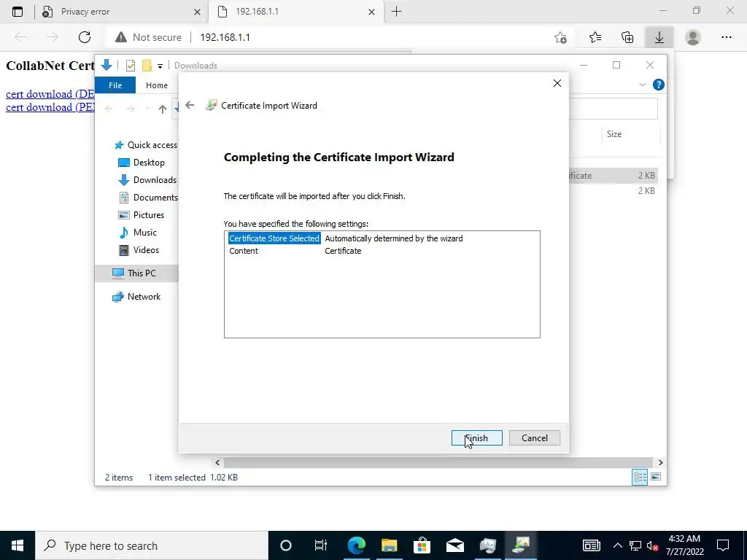The height and width of the screenshot is (560, 747).
Task: Add this page to favorites
Action: click(x=561, y=37)
